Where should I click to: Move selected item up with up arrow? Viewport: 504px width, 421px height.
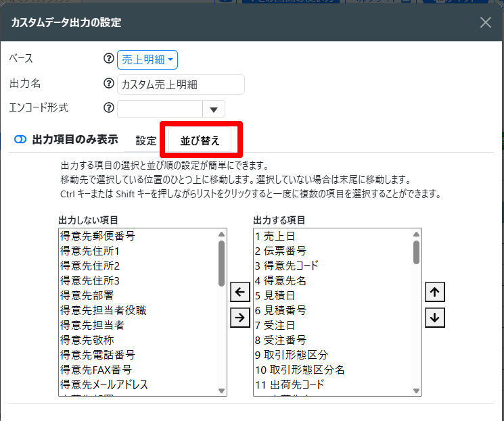pyautogui.click(x=435, y=292)
